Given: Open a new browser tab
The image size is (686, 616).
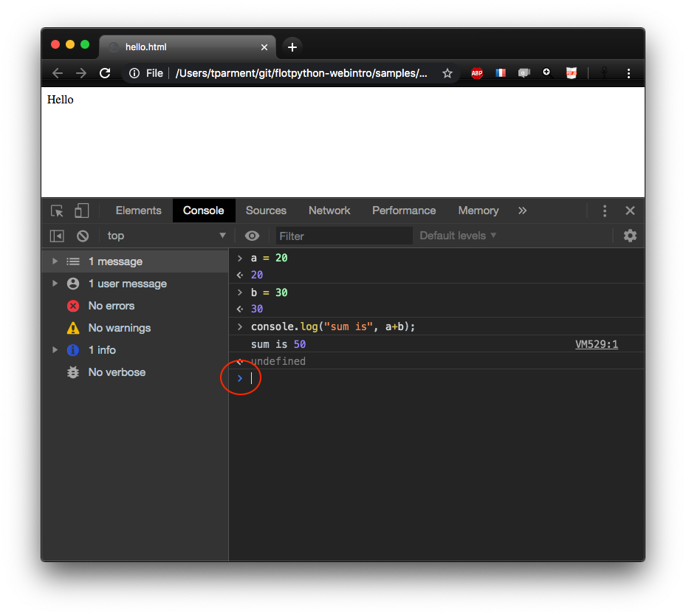Looking at the screenshot, I should click(292, 47).
